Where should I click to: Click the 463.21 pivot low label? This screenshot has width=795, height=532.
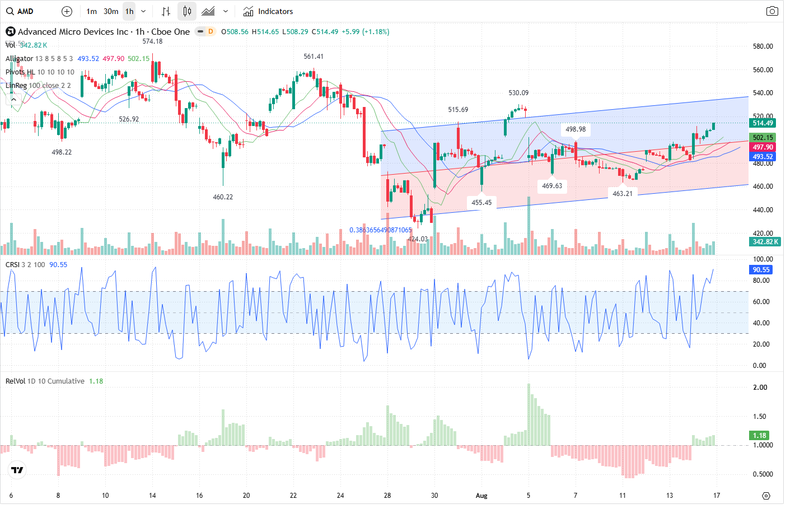(x=623, y=194)
